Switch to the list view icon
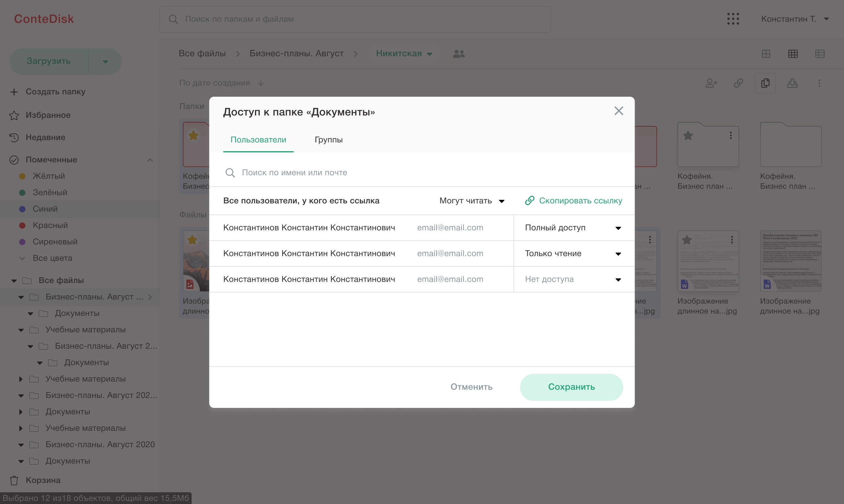The height and width of the screenshot is (504, 844). (x=820, y=54)
